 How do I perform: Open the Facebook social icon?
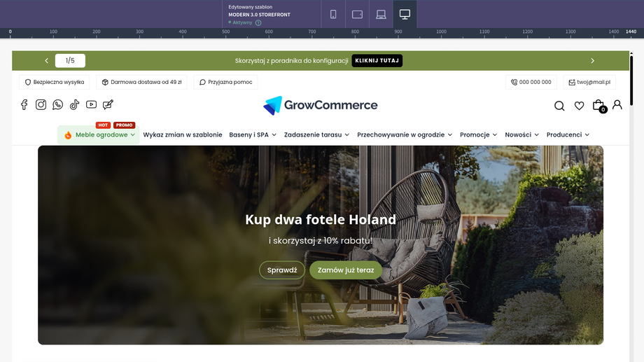click(24, 105)
